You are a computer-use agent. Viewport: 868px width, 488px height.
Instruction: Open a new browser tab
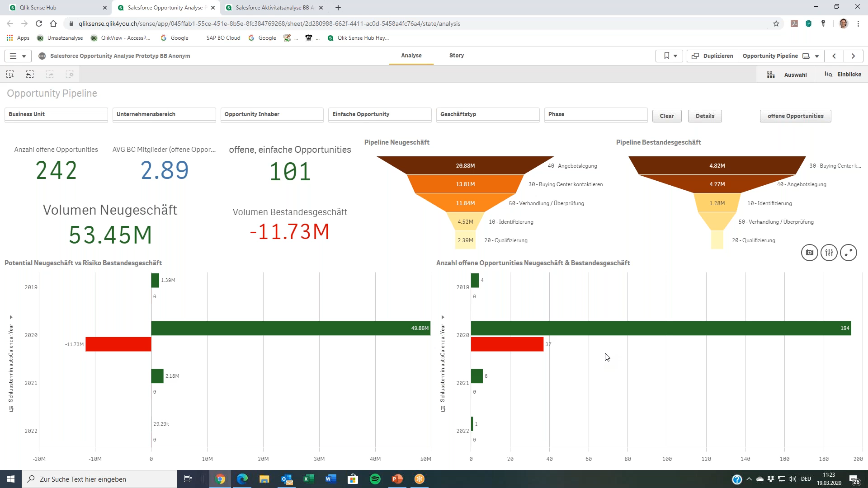click(338, 8)
